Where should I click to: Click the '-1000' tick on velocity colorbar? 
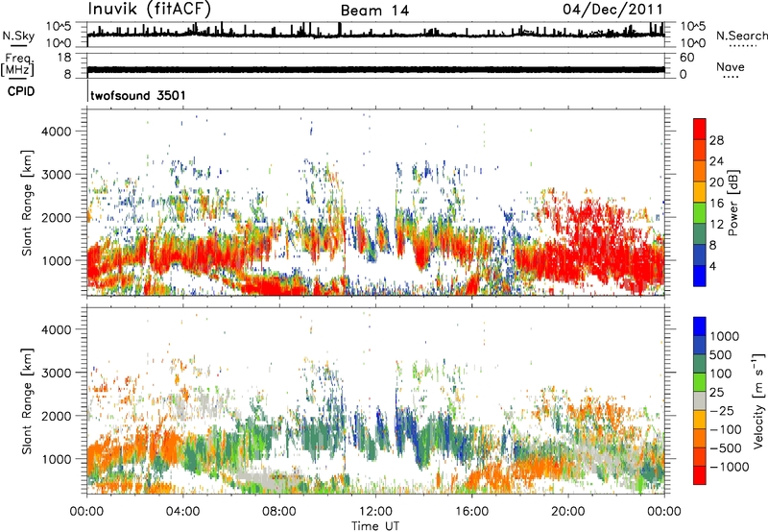coord(729,467)
